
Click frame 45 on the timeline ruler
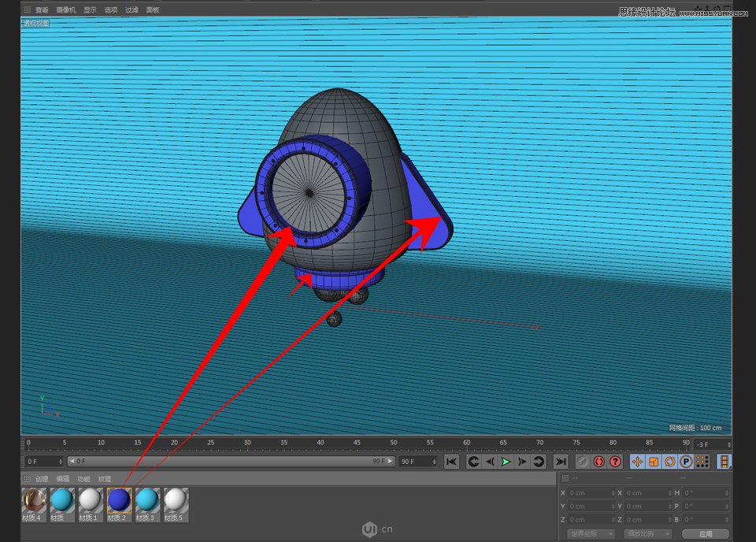[x=357, y=443]
